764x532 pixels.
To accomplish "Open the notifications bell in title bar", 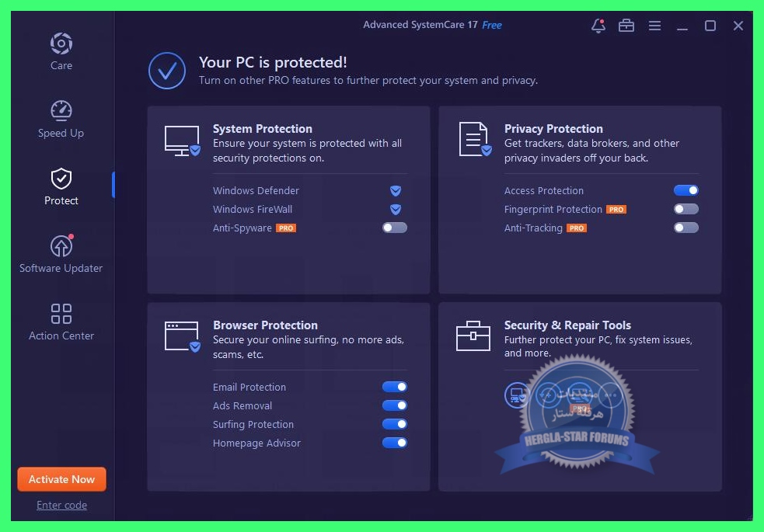I will [598, 26].
